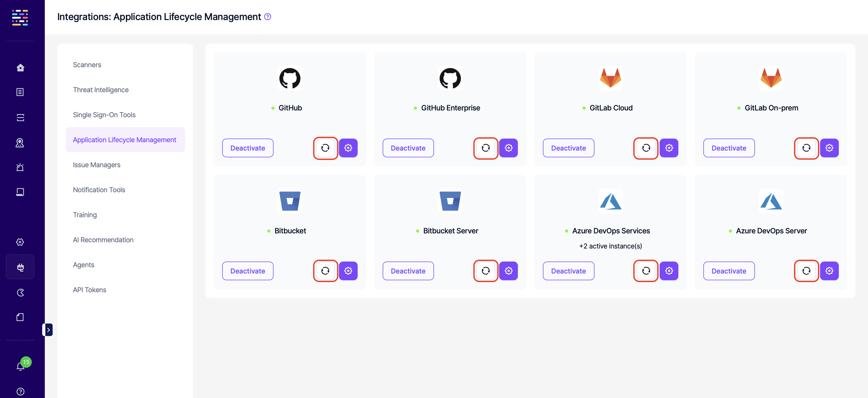Open Notification Tools category
This screenshot has height=398, width=868.
pos(99,190)
